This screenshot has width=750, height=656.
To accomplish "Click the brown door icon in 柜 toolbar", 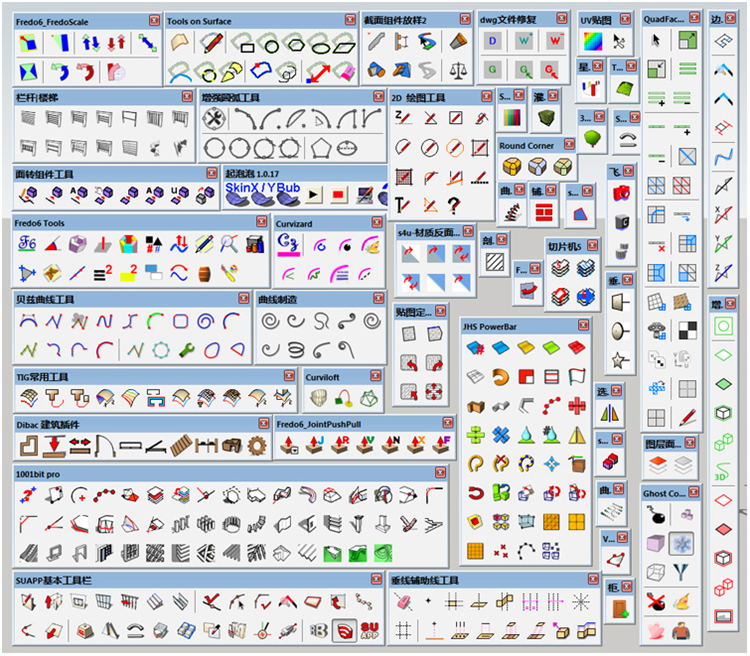I will (x=620, y=609).
